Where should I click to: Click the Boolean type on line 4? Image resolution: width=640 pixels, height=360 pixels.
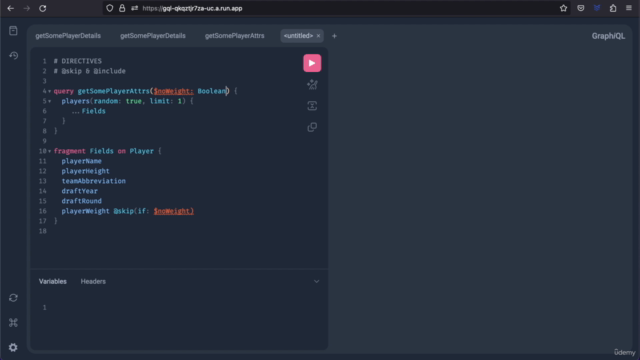(x=212, y=91)
